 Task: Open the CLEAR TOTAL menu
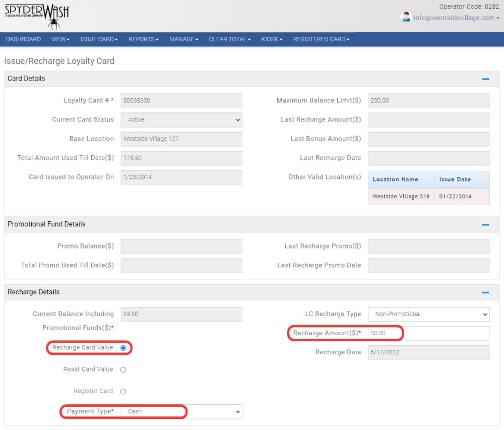pos(230,39)
